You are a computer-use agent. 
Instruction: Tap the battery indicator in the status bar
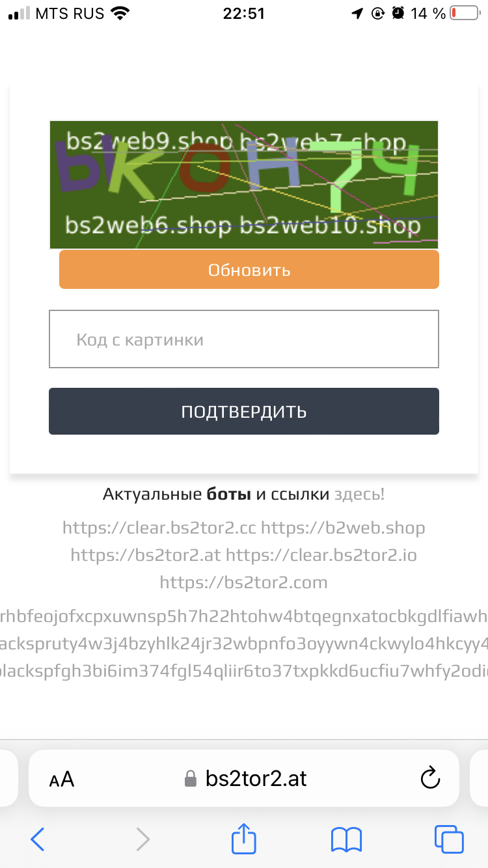point(464,13)
